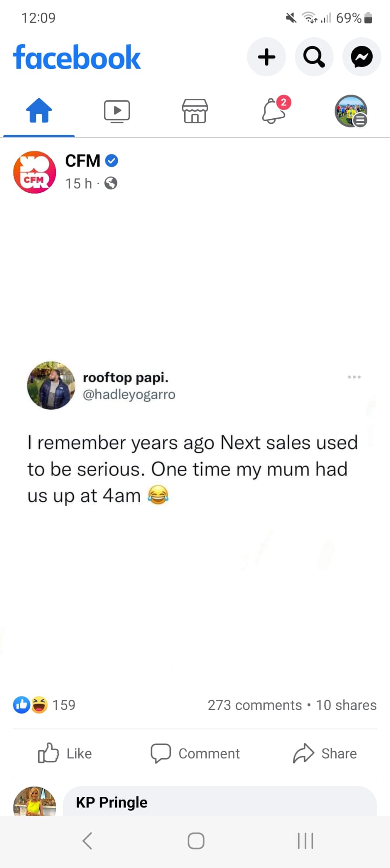Open the Marketplace tab
This screenshot has width=390, height=868.
tap(195, 111)
